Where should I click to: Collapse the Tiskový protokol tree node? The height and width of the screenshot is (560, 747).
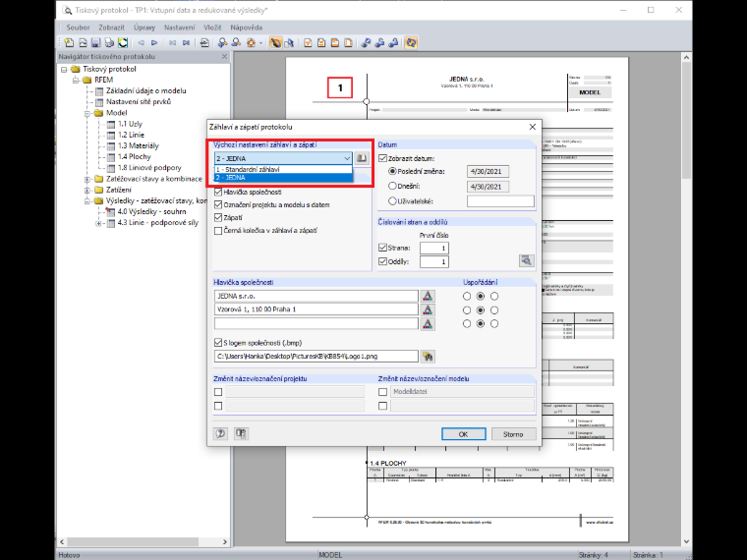click(x=64, y=69)
